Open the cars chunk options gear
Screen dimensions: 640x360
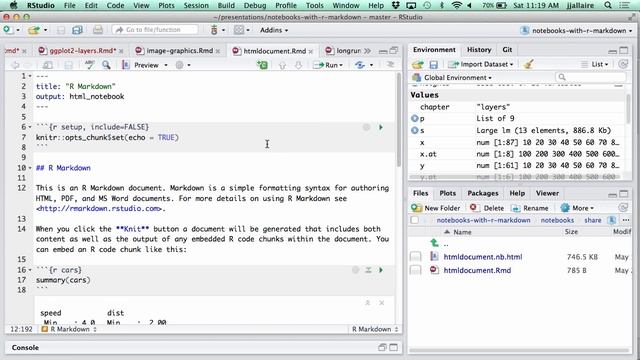pos(356,270)
